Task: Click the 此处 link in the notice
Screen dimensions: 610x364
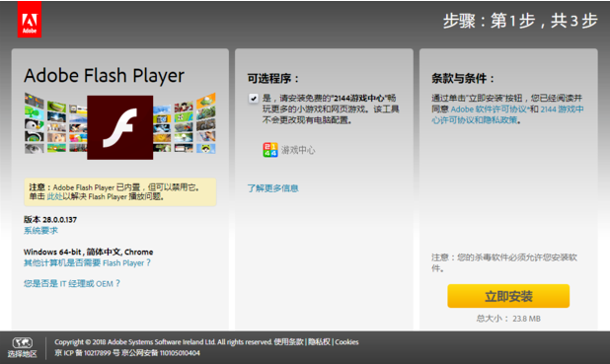Action: coord(55,196)
